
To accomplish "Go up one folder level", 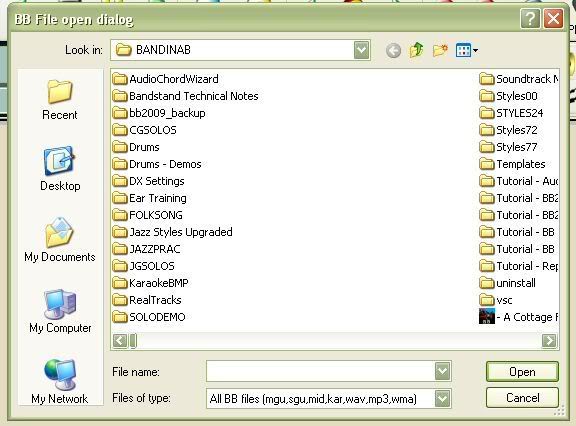I will (417, 50).
